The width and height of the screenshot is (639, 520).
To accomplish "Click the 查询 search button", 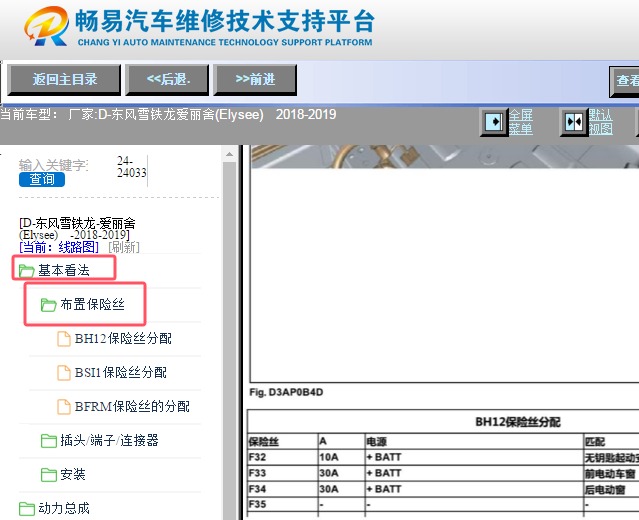I will pyautogui.click(x=42, y=179).
